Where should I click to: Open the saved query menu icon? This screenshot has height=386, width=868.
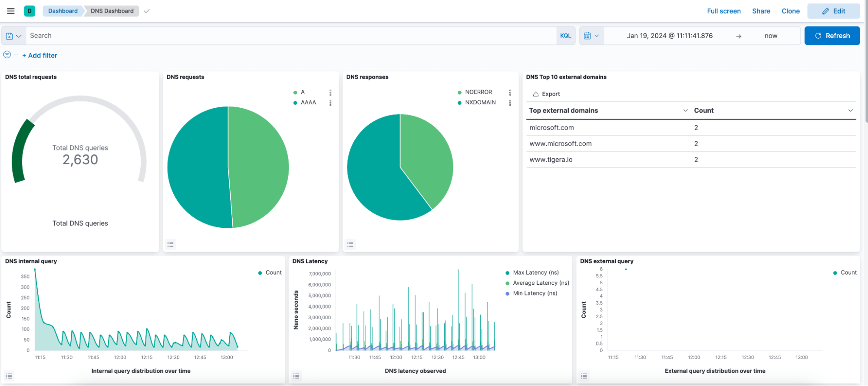[13, 36]
